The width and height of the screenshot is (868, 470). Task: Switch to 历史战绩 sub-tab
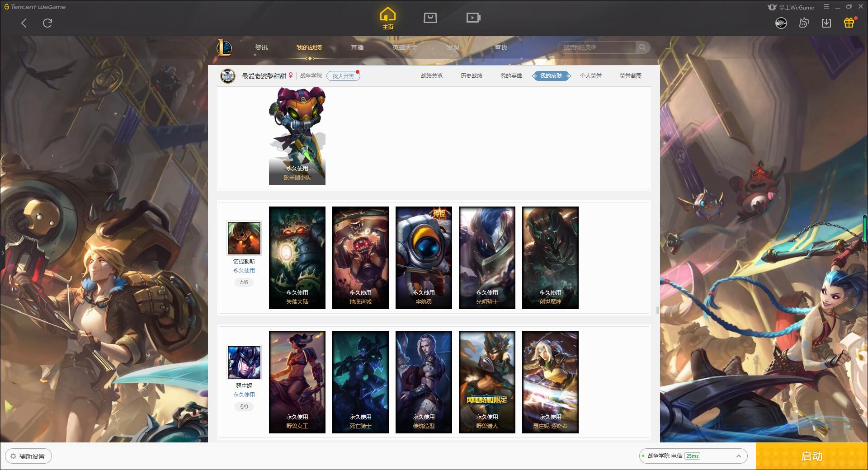(472, 76)
